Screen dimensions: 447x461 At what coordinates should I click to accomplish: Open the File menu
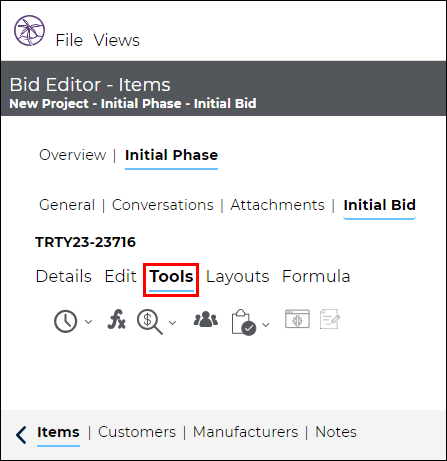click(x=69, y=40)
